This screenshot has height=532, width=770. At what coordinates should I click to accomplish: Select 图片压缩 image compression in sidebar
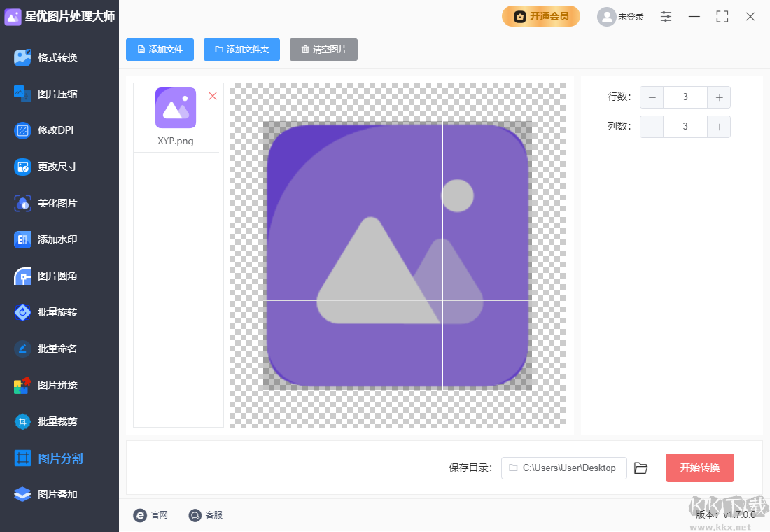click(45, 94)
